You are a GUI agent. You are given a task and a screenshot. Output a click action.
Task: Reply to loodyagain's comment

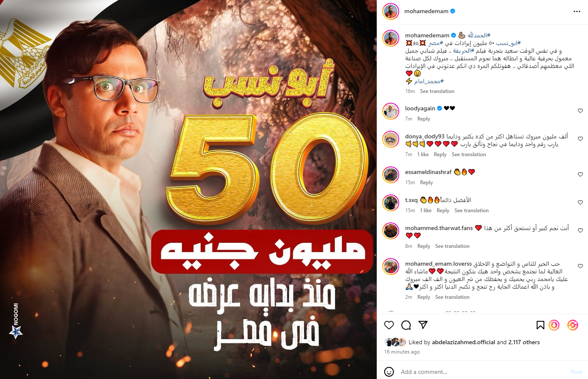[424, 119]
